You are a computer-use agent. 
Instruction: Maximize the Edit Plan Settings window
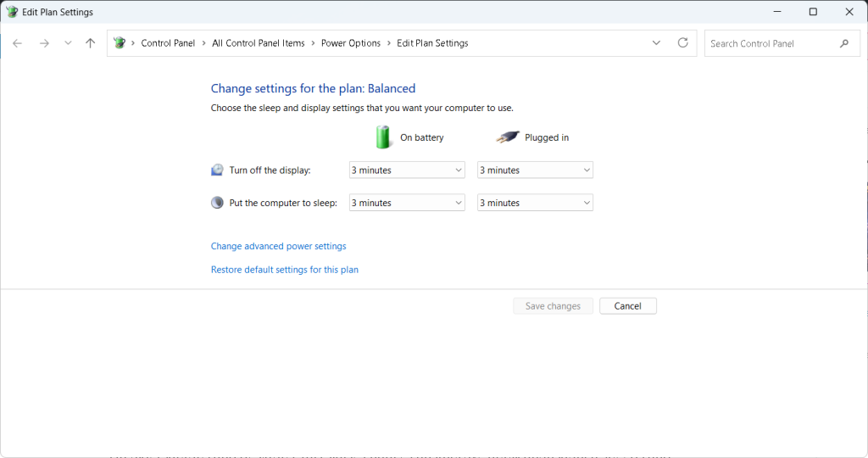pos(813,12)
